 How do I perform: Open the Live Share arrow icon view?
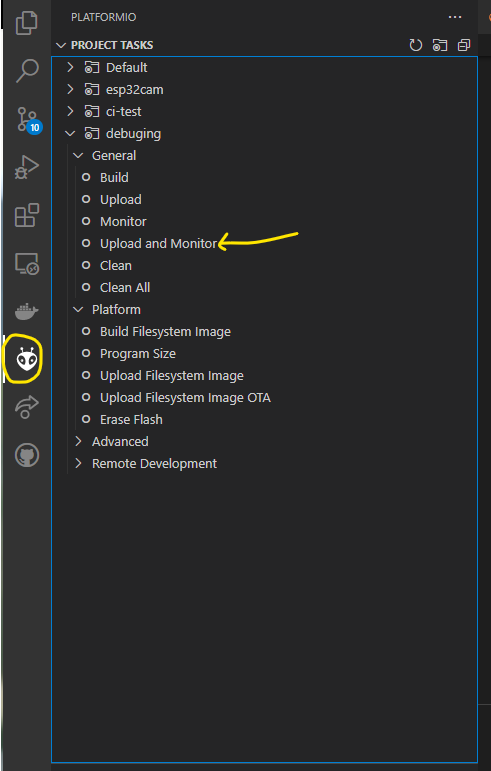click(27, 407)
